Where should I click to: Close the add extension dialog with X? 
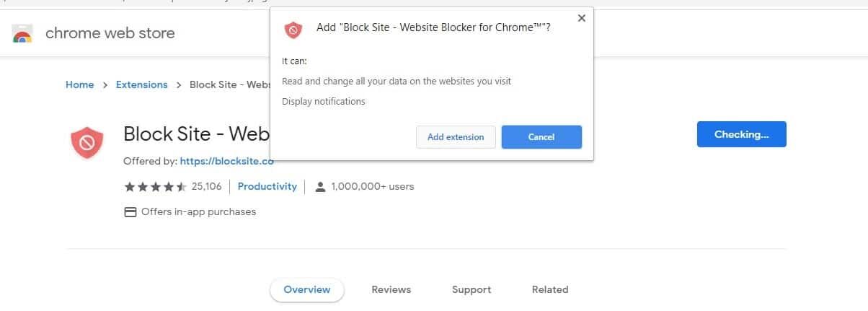pos(582,19)
